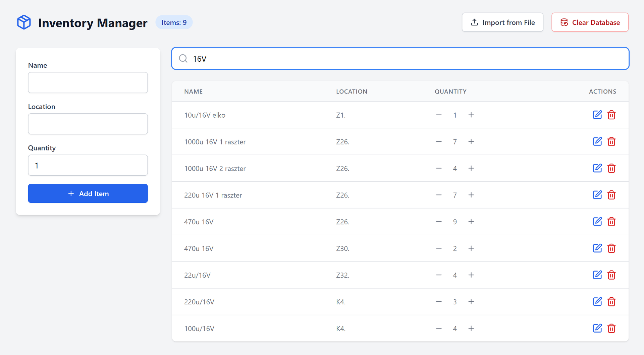Delete the 470u 16V item in Z30
Viewport: 644px width, 355px height.
point(611,248)
